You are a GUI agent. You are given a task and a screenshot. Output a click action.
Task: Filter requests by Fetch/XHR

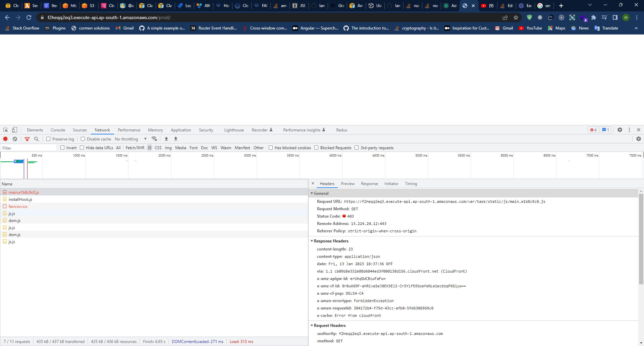point(135,148)
